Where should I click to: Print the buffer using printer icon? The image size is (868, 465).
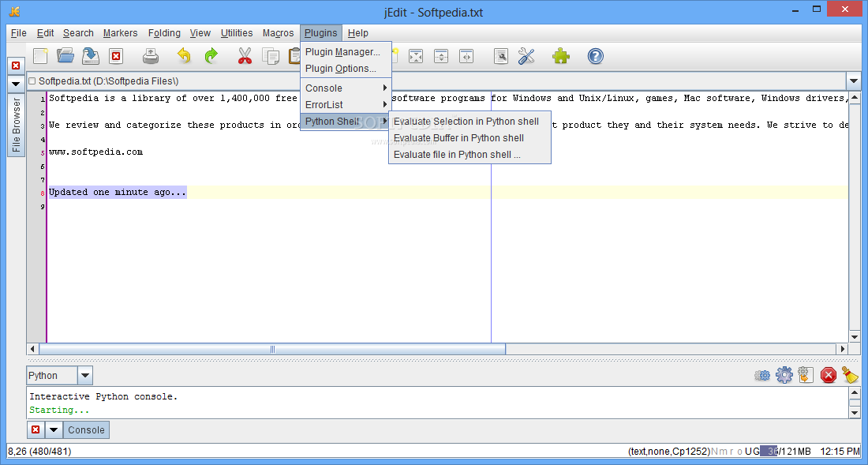click(151, 56)
